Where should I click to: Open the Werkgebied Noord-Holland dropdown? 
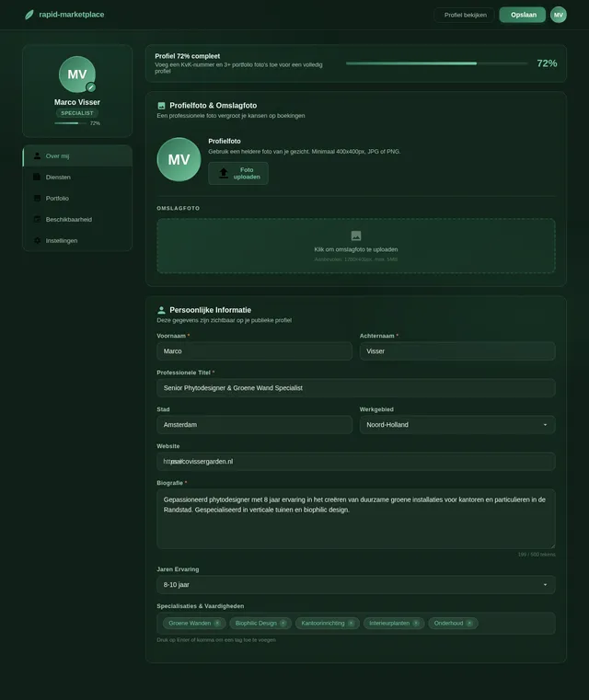(x=457, y=425)
